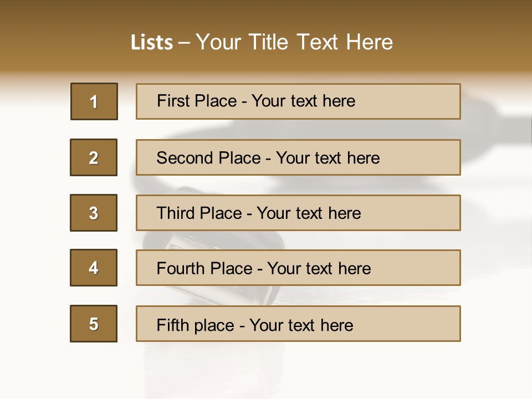Select the number 4 square
Screen dimensions: 532x399
94,268
